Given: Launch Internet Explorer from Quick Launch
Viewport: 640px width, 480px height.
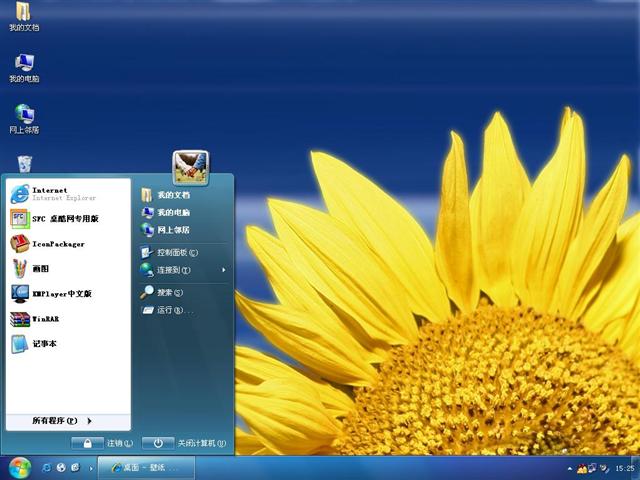Looking at the screenshot, I should coord(47,468).
